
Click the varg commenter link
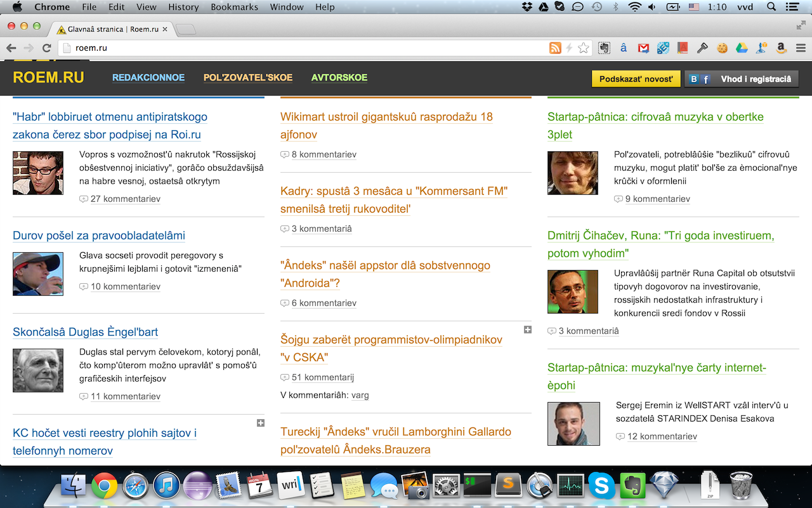click(x=360, y=395)
